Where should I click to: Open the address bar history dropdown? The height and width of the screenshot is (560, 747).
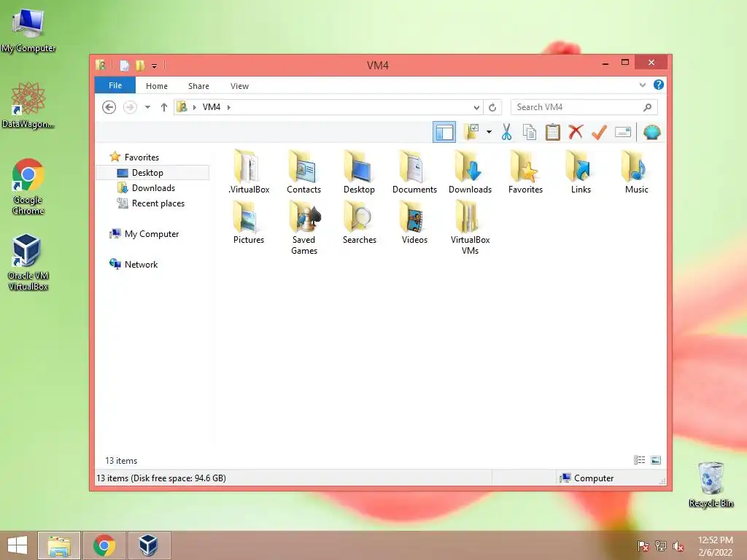point(476,108)
